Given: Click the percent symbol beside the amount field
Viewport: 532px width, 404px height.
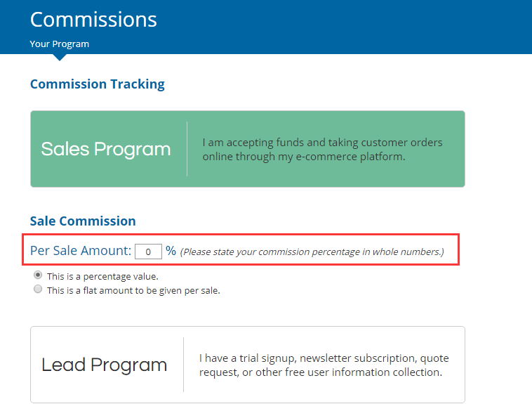Looking at the screenshot, I should (x=171, y=251).
